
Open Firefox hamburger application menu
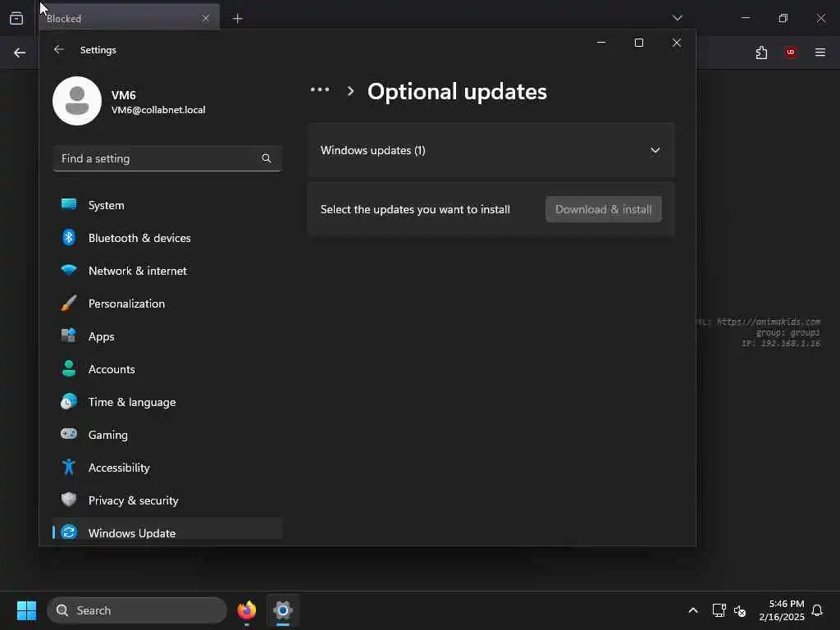820,52
